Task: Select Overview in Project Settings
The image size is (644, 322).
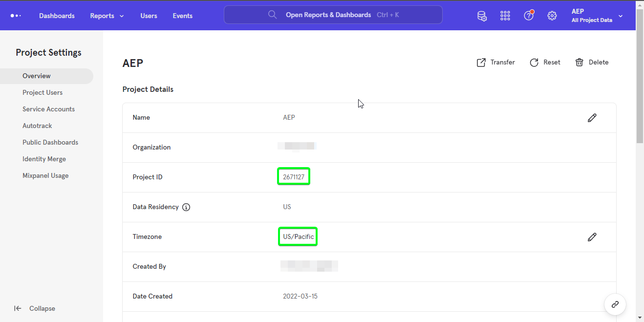Action: point(46,76)
